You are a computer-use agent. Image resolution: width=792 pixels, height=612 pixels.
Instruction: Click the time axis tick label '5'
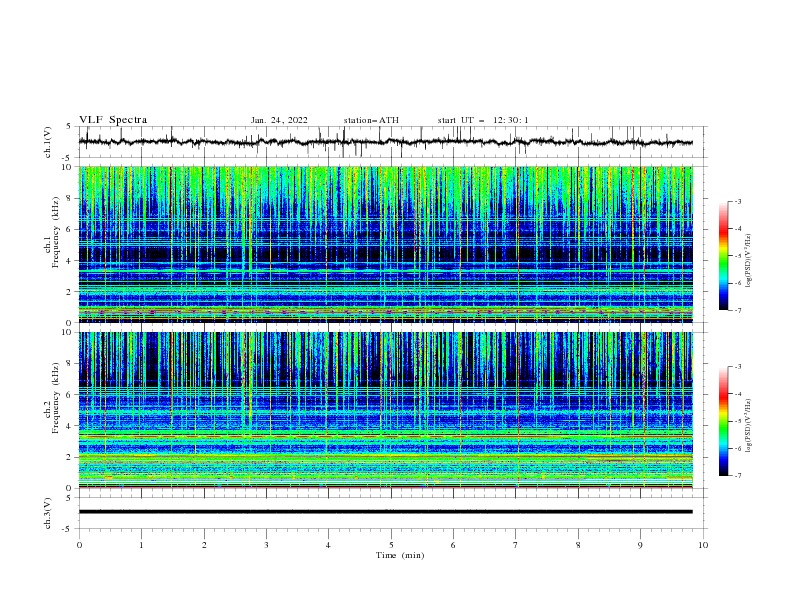click(391, 545)
